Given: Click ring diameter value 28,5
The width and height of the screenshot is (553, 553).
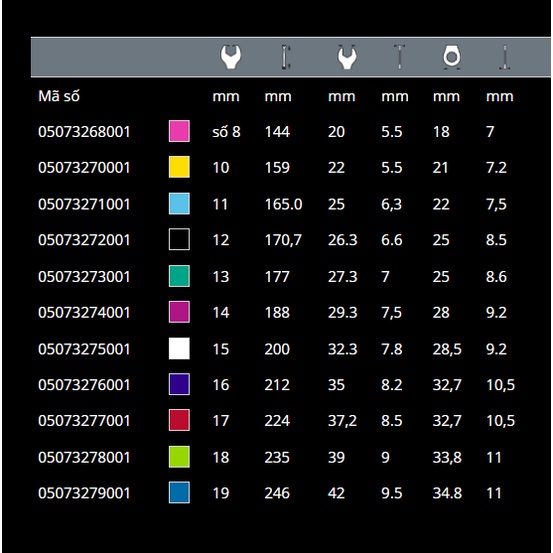Looking at the screenshot, I should point(447,349).
